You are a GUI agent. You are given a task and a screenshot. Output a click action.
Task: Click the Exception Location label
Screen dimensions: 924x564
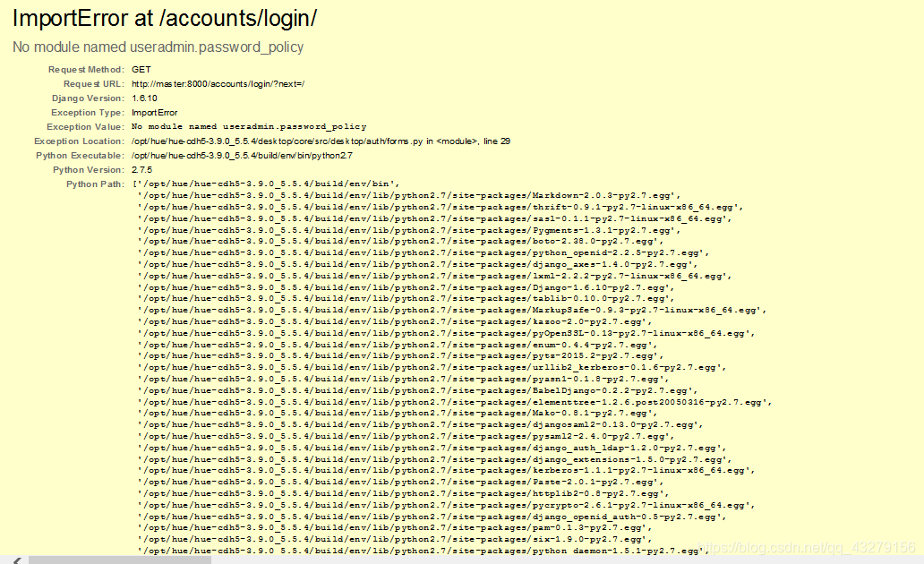coord(79,141)
